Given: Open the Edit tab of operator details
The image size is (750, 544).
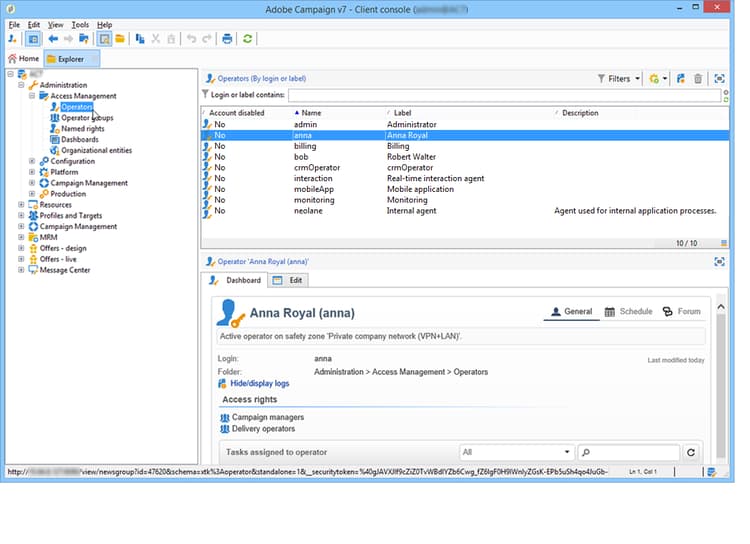Looking at the screenshot, I should (x=289, y=280).
